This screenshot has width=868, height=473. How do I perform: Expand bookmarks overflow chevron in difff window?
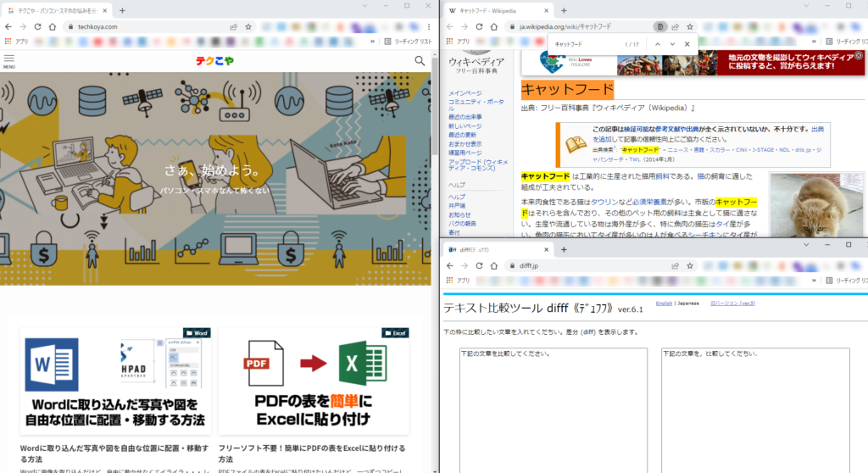point(814,281)
